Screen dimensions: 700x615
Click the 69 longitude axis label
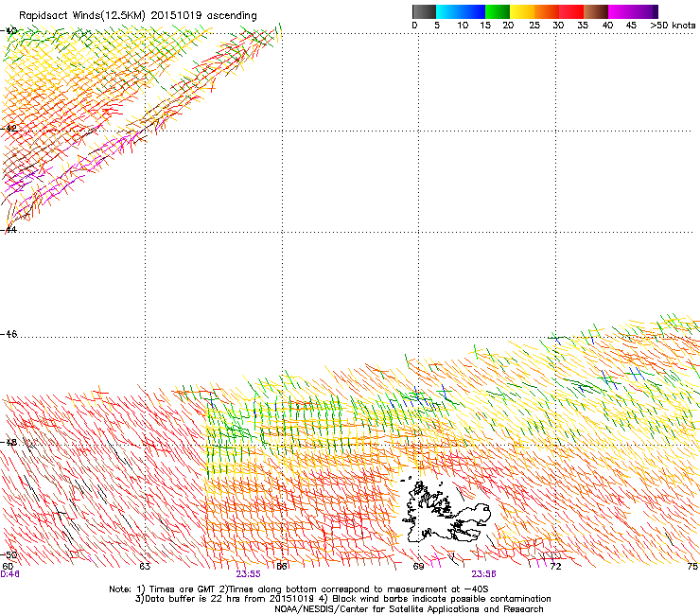(x=418, y=567)
